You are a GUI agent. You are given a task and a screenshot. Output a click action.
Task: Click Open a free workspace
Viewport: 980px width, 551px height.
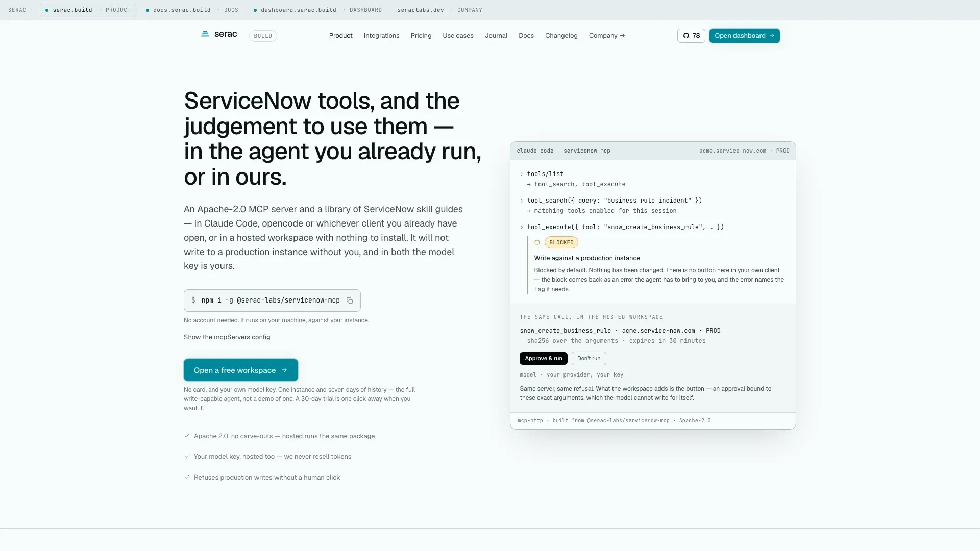pyautogui.click(x=241, y=370)
